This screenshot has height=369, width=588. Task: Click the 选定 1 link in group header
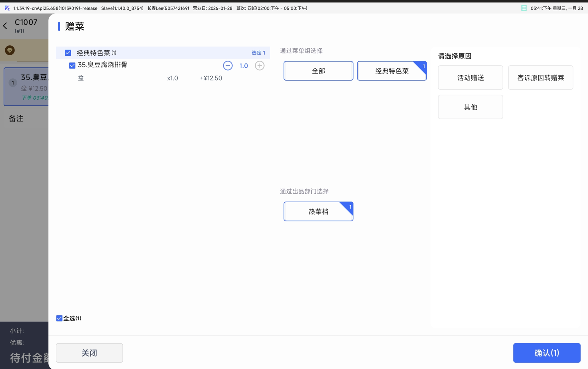(x=258, y=53)
